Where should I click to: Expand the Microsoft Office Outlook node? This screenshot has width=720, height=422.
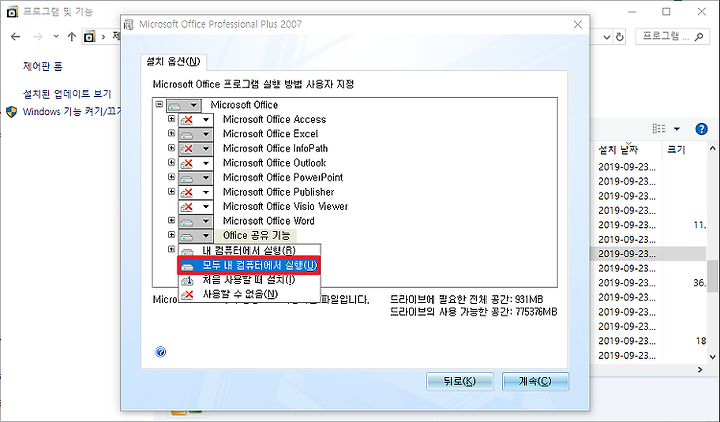(172, 162)
